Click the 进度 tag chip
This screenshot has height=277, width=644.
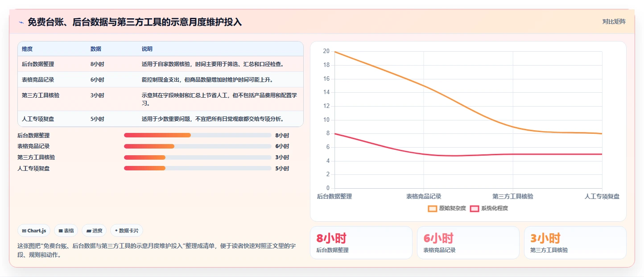(94, 231)
